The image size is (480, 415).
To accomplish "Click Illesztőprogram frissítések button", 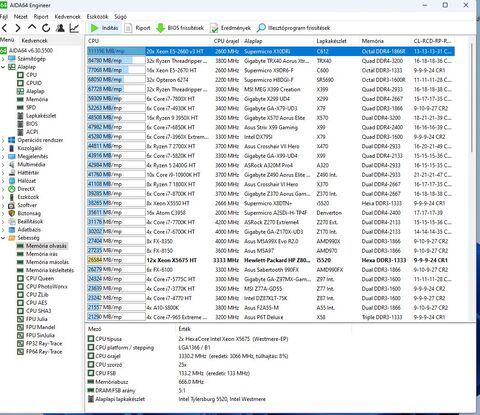I will (294, 28).
